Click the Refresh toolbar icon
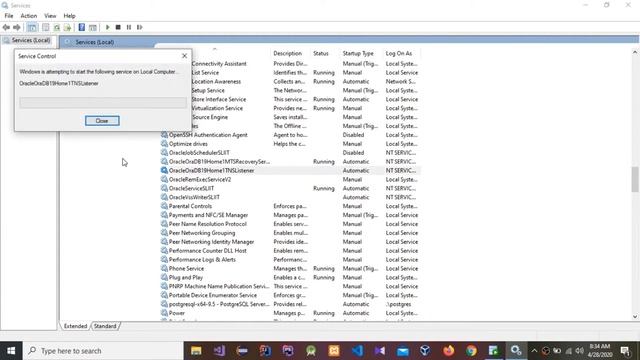 pyautogui.click(x=57, y=27)
